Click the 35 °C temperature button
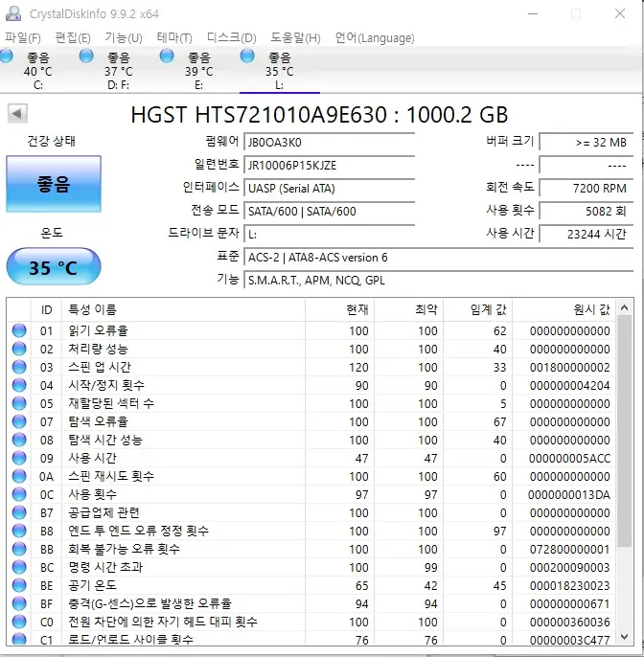The image size is (644, 657). coord(54,267)
